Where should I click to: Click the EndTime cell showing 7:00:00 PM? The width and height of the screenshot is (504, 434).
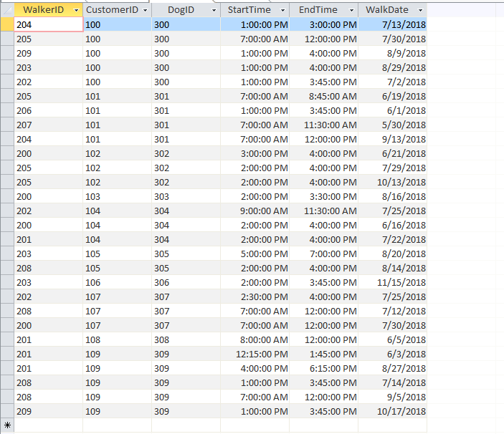point(323,254)
